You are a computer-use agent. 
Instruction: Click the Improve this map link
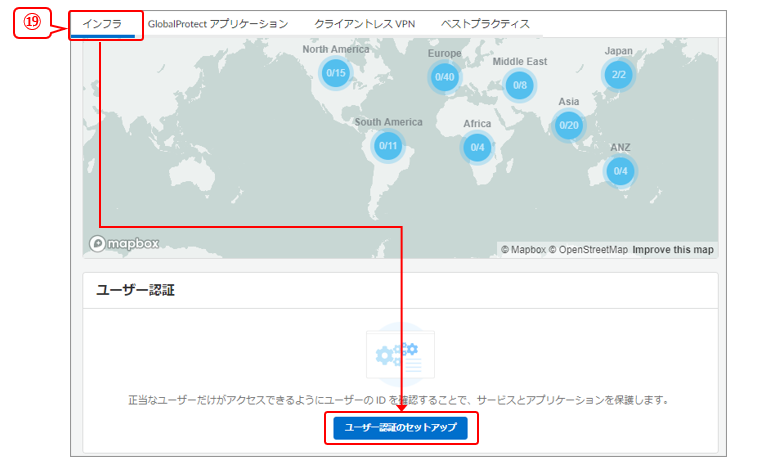click(x=673, y=250)
